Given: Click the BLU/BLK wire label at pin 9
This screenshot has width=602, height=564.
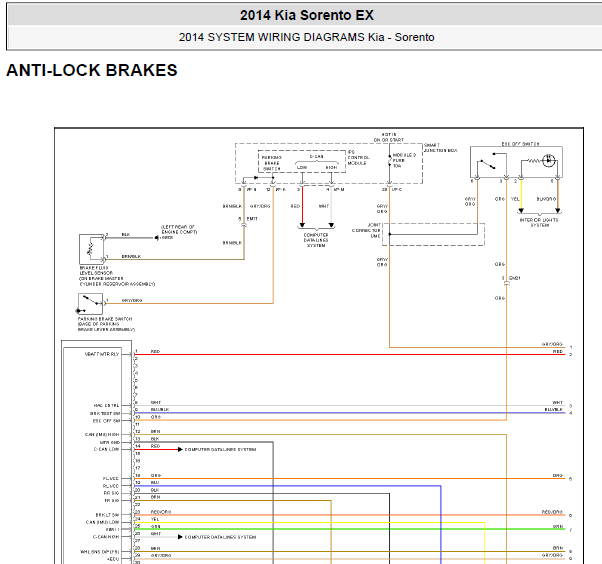Looking at the screenshot, I should (160, 410).
